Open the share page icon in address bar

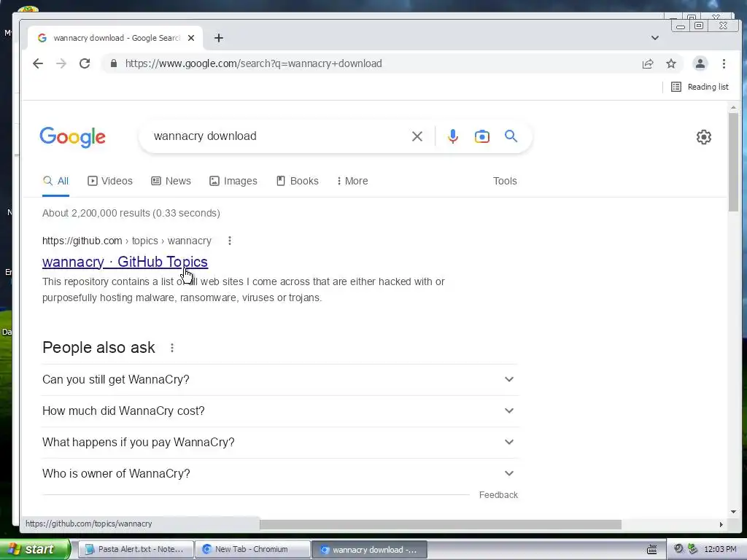pos(648,63)
